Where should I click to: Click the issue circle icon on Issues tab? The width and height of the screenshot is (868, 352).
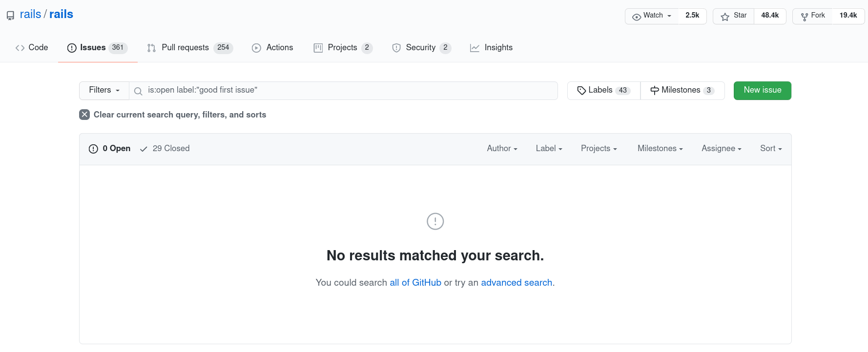pos(72,48)
